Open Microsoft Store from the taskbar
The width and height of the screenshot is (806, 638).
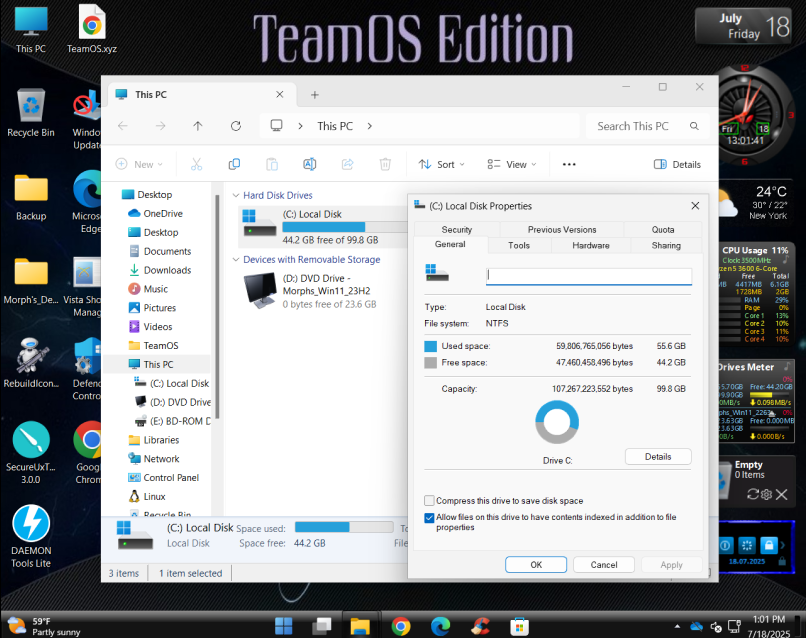[x=519, y=626]
